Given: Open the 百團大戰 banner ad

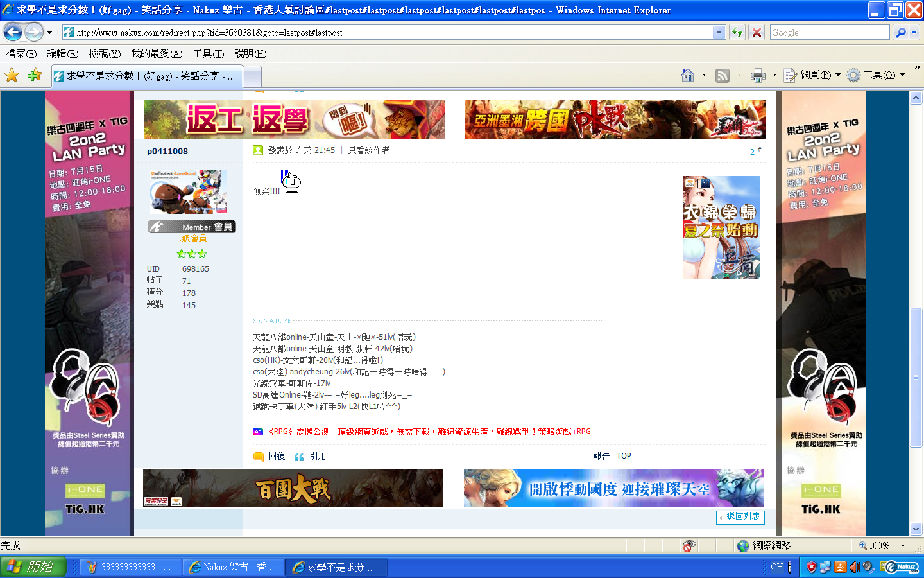Looking at the screenshot, I should (293, 488).
